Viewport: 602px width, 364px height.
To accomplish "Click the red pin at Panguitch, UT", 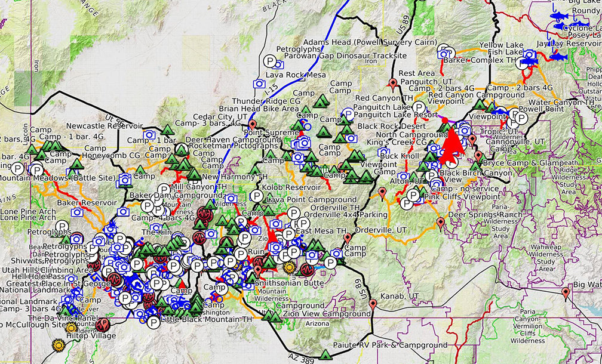I will coord(392,83).
